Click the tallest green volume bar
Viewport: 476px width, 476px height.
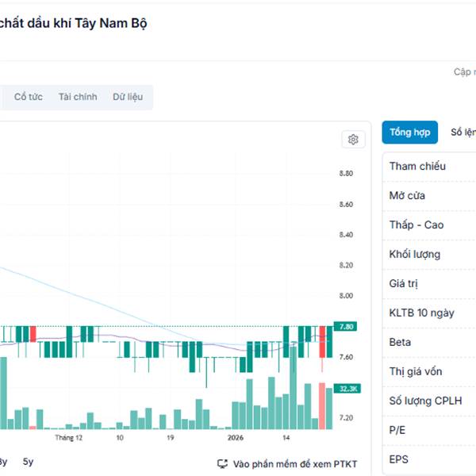(x=295, y=389)
